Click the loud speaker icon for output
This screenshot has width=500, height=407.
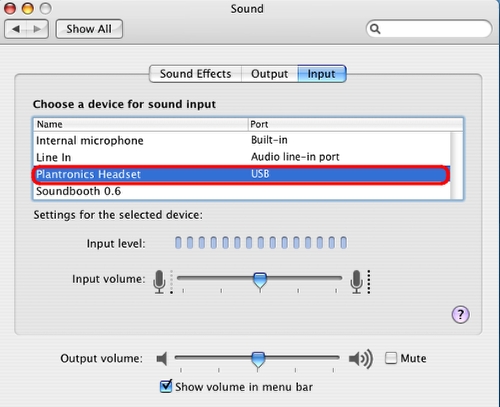pos(361,359)
